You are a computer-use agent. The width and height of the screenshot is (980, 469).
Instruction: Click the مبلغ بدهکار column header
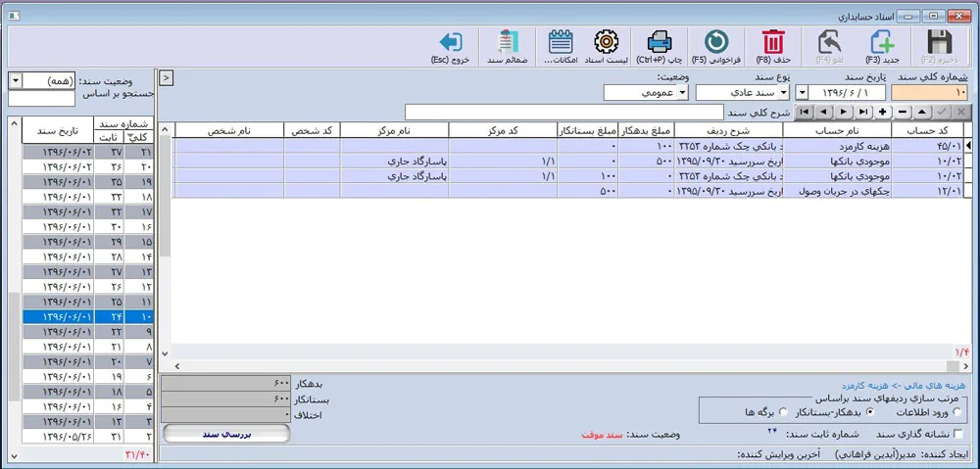647,129
